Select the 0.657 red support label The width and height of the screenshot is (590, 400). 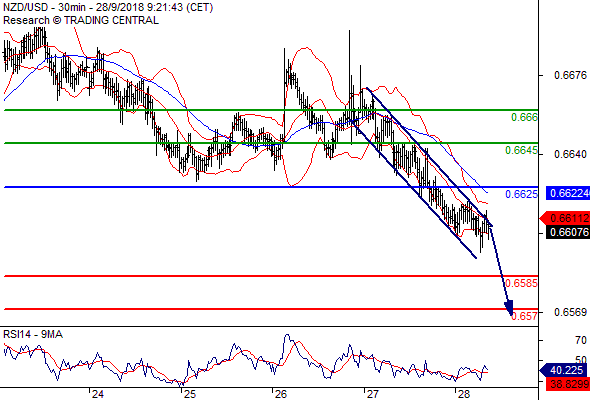(524, 316)
